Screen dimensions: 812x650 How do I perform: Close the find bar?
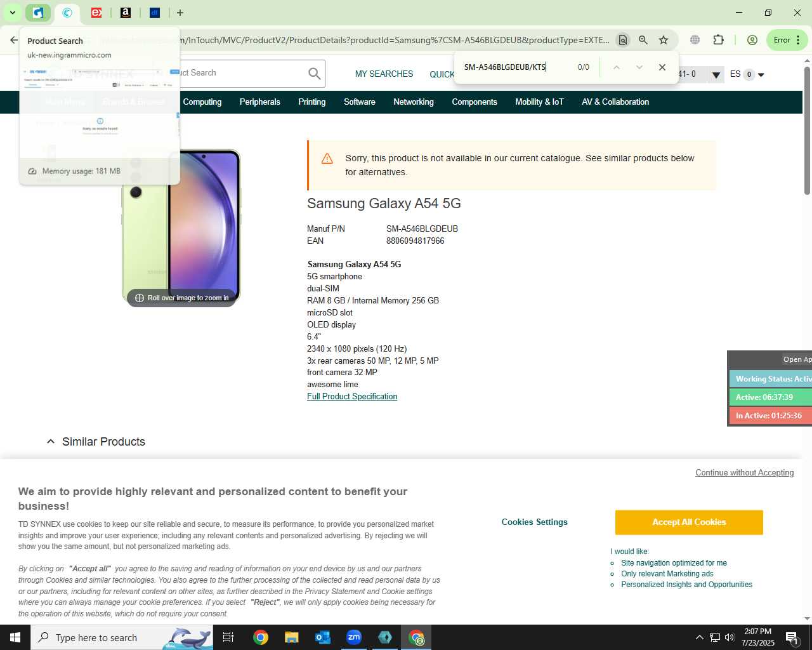tap(662, 67)
